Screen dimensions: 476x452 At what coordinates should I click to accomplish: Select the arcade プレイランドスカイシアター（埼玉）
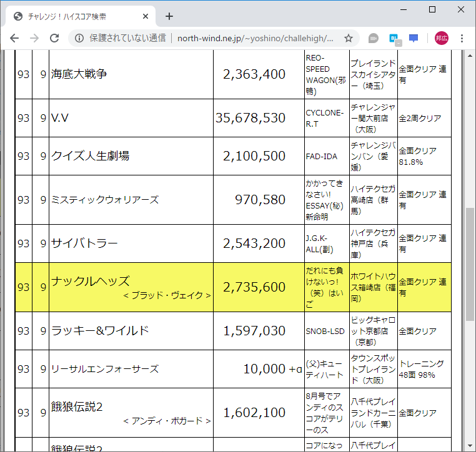pos(373,75)
